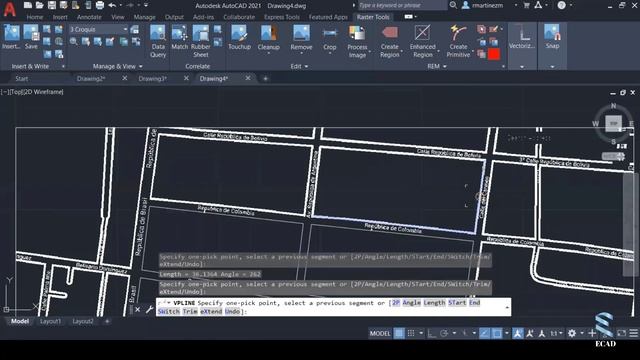Open the AutoCAD application menu
640x360 pixels.
pyautogui.click(x=9, y=9)
